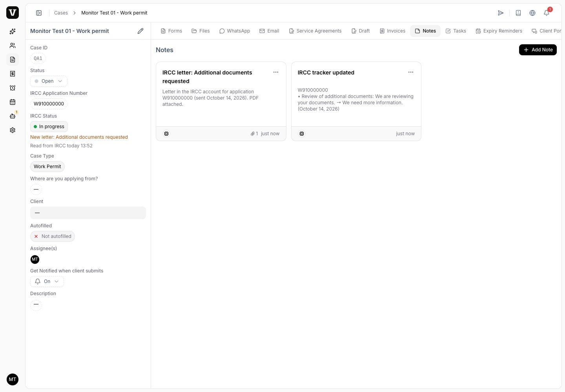Open the people icon in the sidebar
The width and height of the screenshot is (565, 392).
[13, 45]
